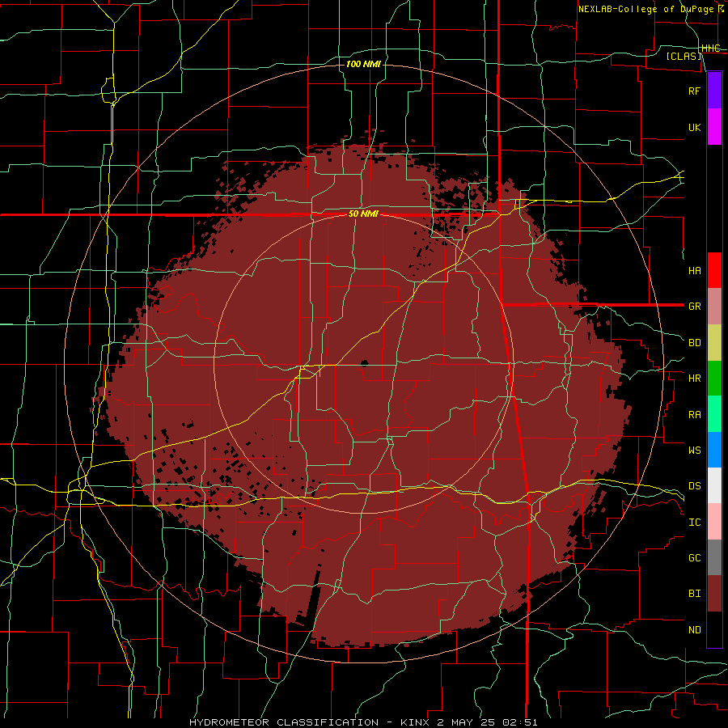Image resolution: width=728 pixels, height=728 pixels.
Task: Click the GC gray legend swatch
Action: (714, 557)
